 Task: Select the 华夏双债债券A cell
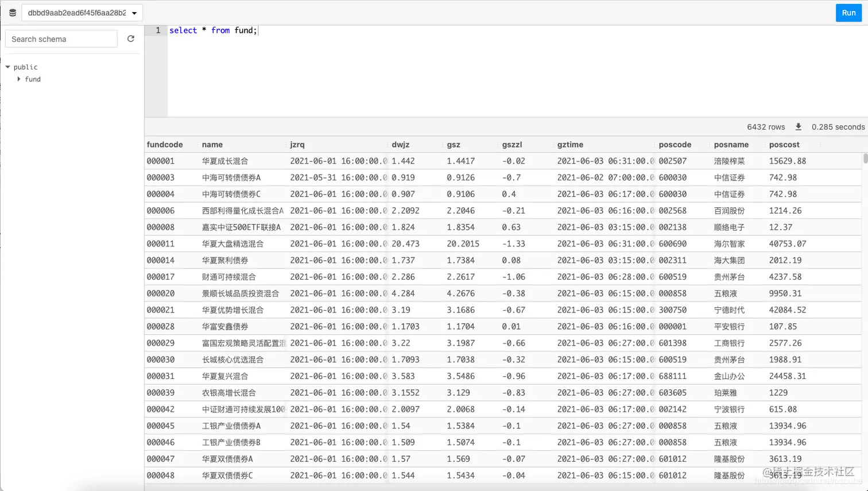227,459
